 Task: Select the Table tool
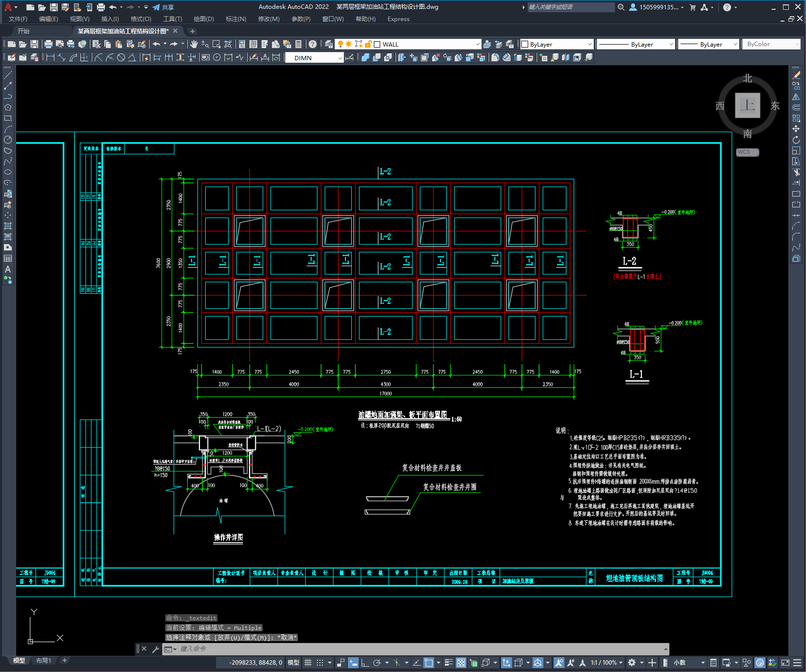point(8,258)
